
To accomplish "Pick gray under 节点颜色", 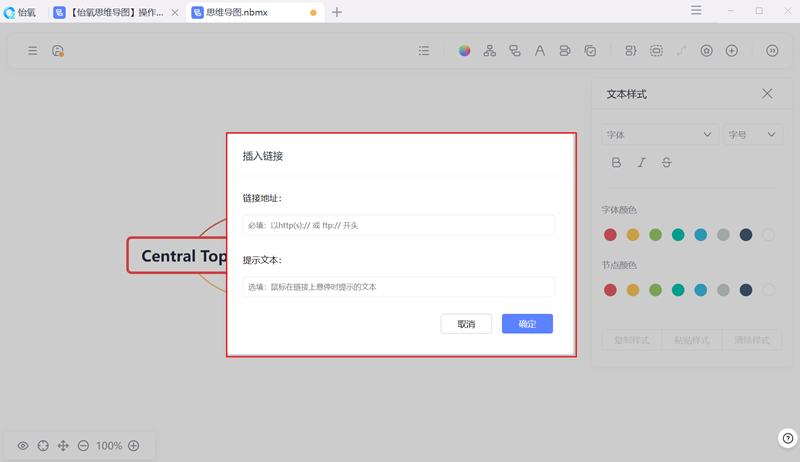I will 723,290.
